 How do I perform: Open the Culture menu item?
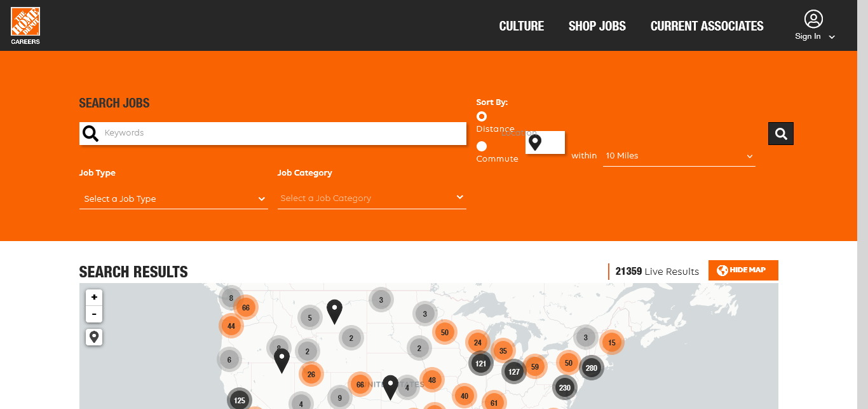(521, 26)
